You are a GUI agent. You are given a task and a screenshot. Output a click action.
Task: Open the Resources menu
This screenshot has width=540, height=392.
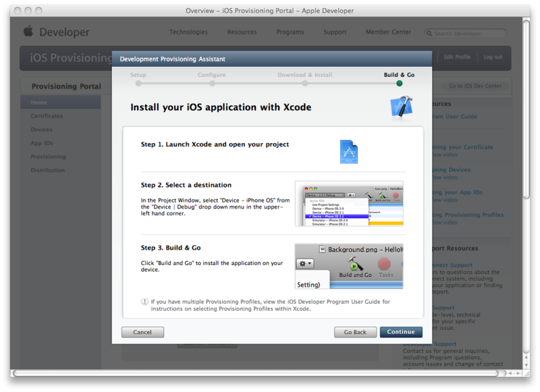(242, 32)
